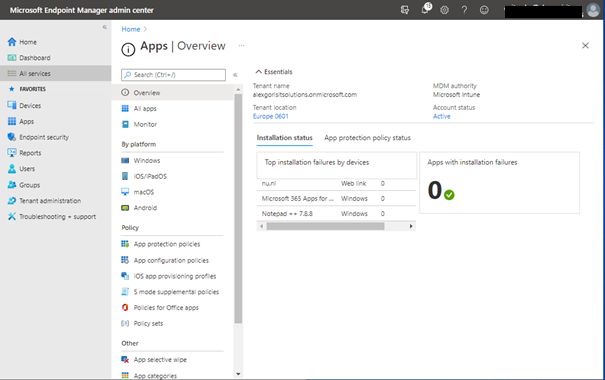Open the Europe 0601 tenant location link

[x=270, y=116]
